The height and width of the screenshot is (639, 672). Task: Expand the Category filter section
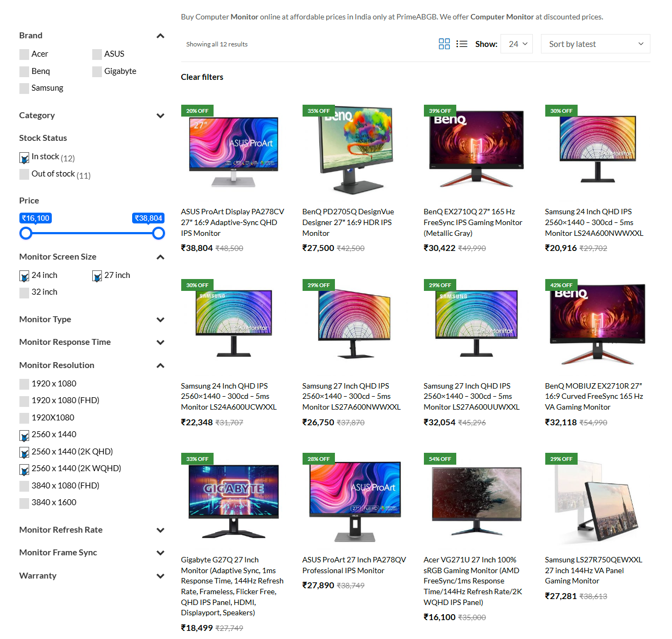coord(160,115)
